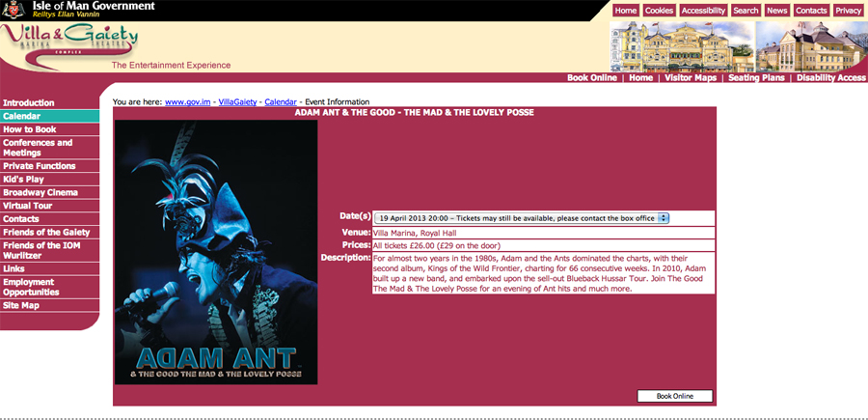Open the Privacy page

coord(848,11)
